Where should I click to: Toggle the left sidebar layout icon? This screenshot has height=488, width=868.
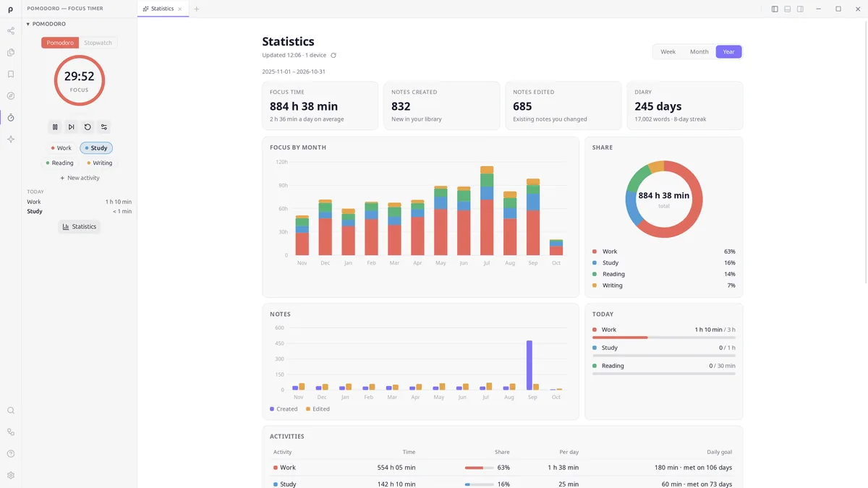[x=775, y=9]
